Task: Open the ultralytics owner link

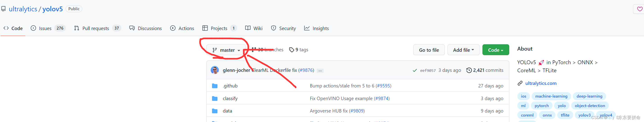Action: coord(23,9)
